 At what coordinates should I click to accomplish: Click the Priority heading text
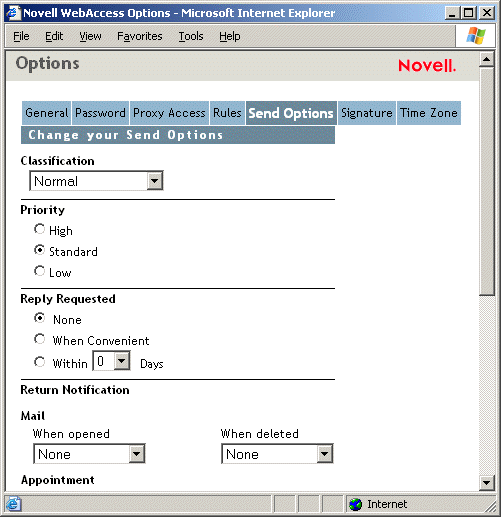pyautogui.click(x=43, y=210)
